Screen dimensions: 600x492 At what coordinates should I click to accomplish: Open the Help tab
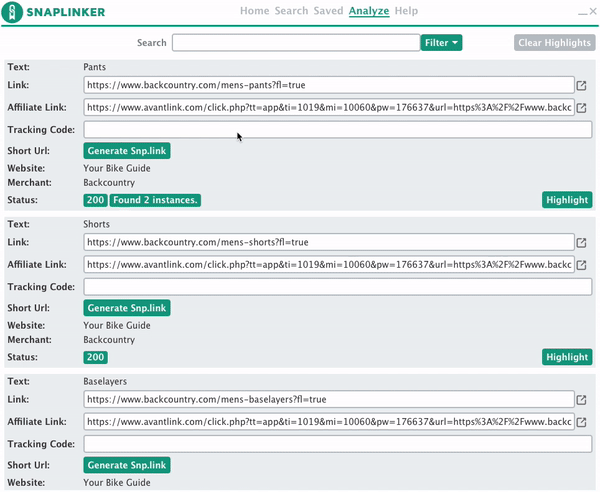coord(406,11)
